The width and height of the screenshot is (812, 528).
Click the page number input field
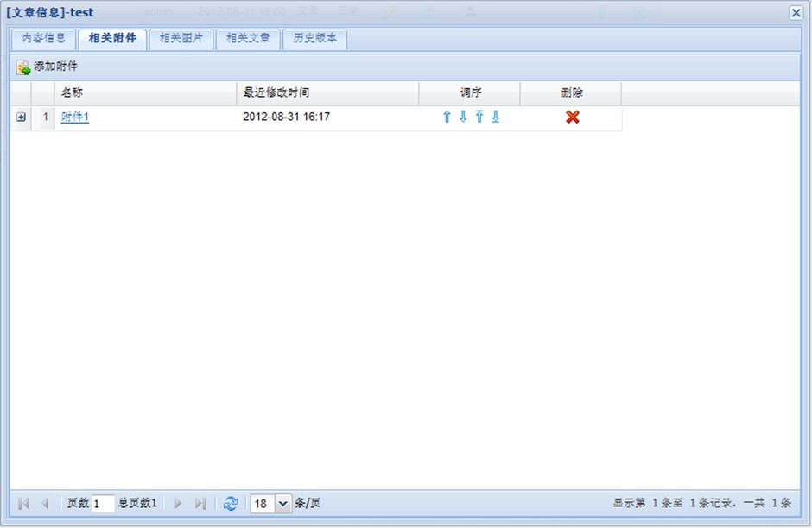click(103, 503)
